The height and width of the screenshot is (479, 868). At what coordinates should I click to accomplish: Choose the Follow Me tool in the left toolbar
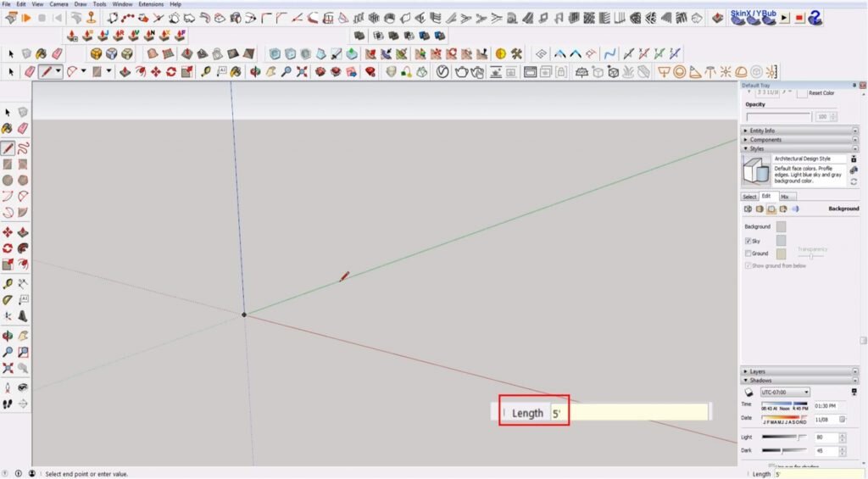point(23,248)
